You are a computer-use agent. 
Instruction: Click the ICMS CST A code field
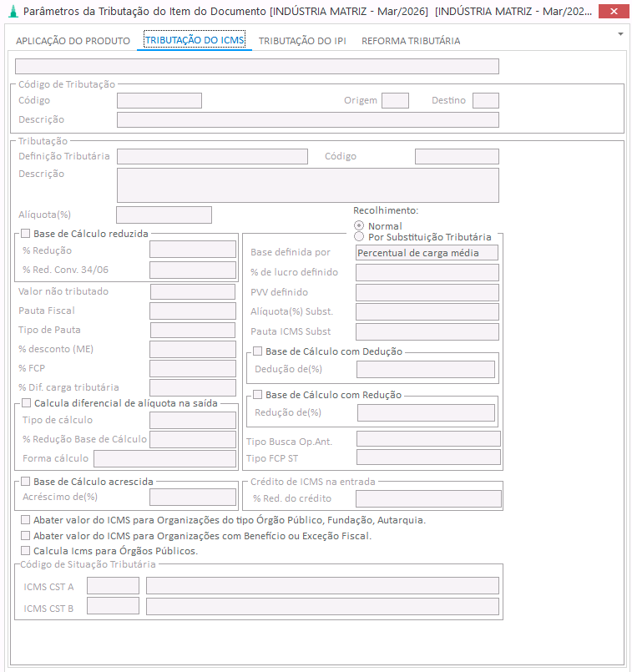pos(113,585)
